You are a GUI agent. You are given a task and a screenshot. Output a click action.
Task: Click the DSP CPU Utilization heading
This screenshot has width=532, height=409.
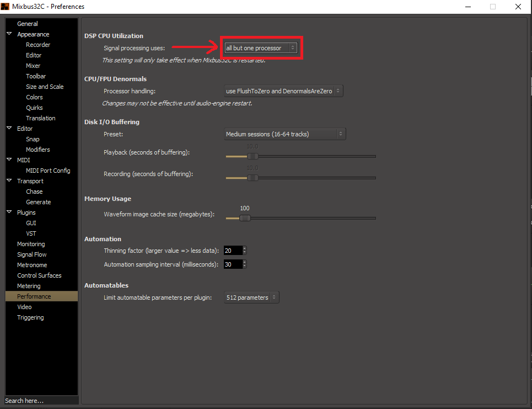click(114, 36)
